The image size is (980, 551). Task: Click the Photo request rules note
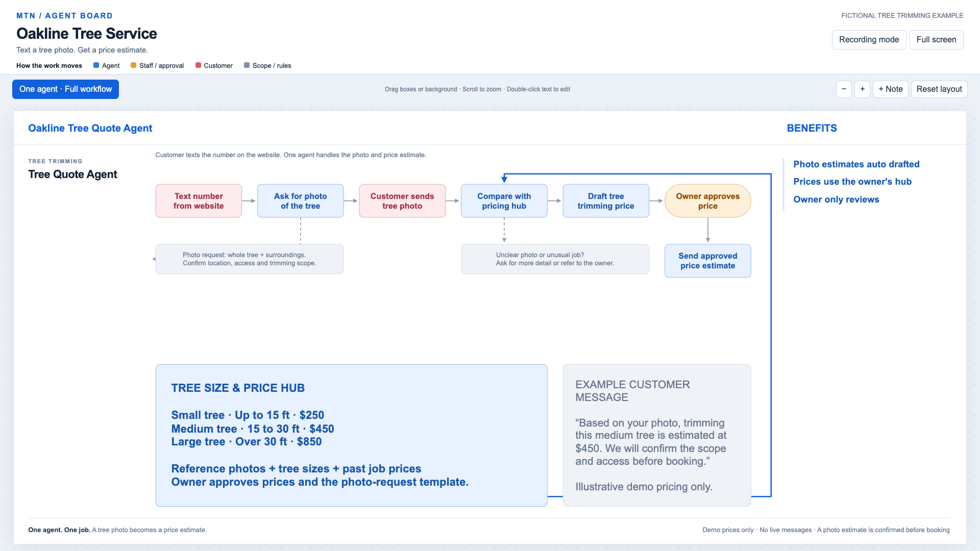[x=250, y=259]
